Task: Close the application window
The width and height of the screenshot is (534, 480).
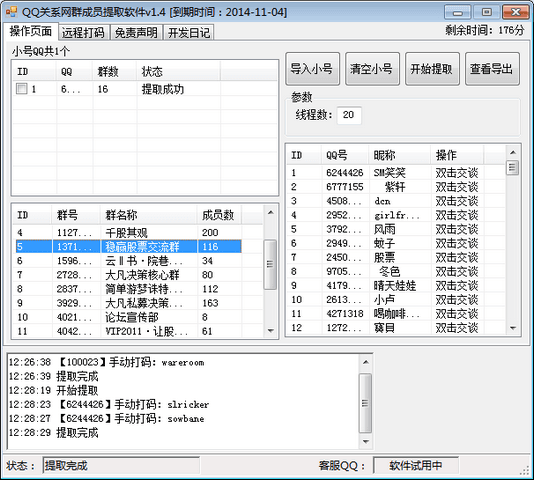Action: pyautogui.click(x=516, y=13)
